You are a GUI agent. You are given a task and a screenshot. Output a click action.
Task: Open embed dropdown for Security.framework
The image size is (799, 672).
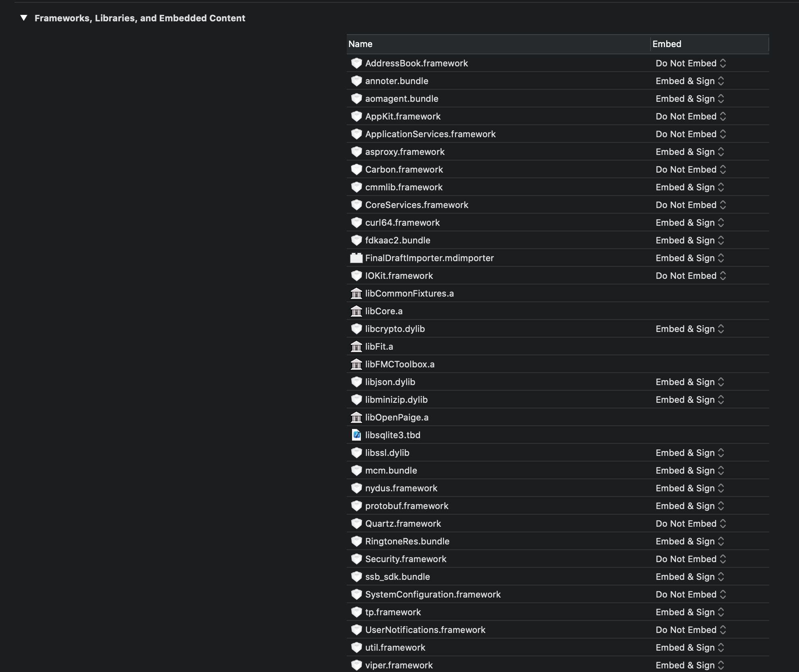pos(691,559)
